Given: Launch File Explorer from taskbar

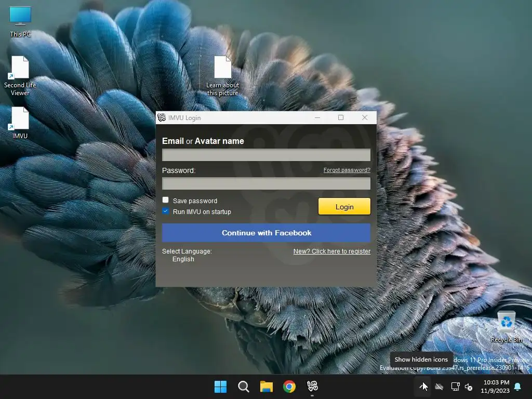Looking at the screenshot, I should 267,387.
